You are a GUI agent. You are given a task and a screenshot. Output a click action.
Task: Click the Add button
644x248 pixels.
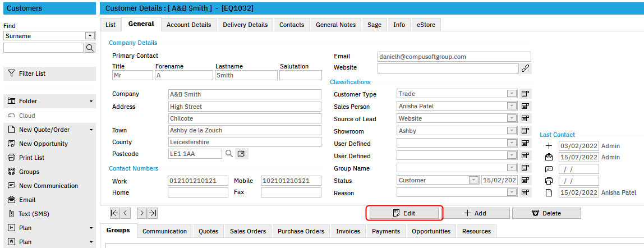(475, 213)
